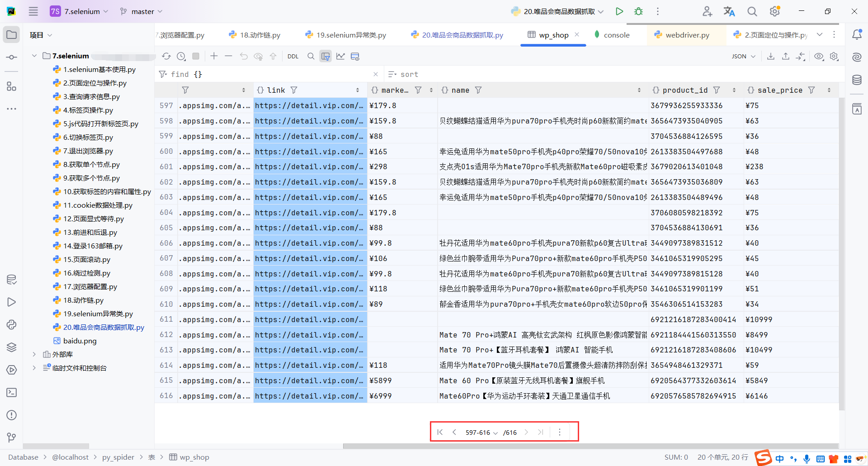Toggle the Project tool window folder icon
868x466 pixels.
(12, 34)
